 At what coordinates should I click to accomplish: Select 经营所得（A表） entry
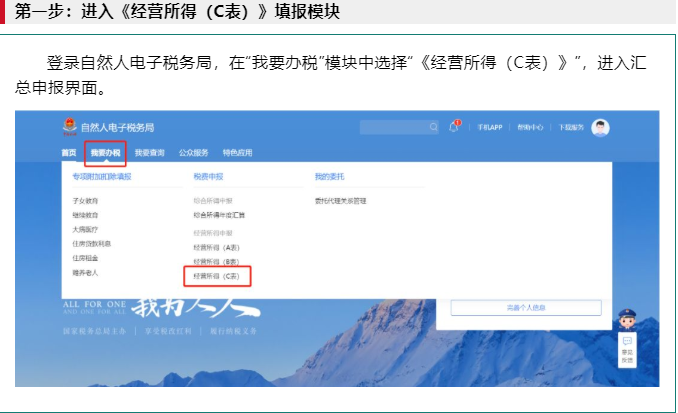(x=217, y=245)
